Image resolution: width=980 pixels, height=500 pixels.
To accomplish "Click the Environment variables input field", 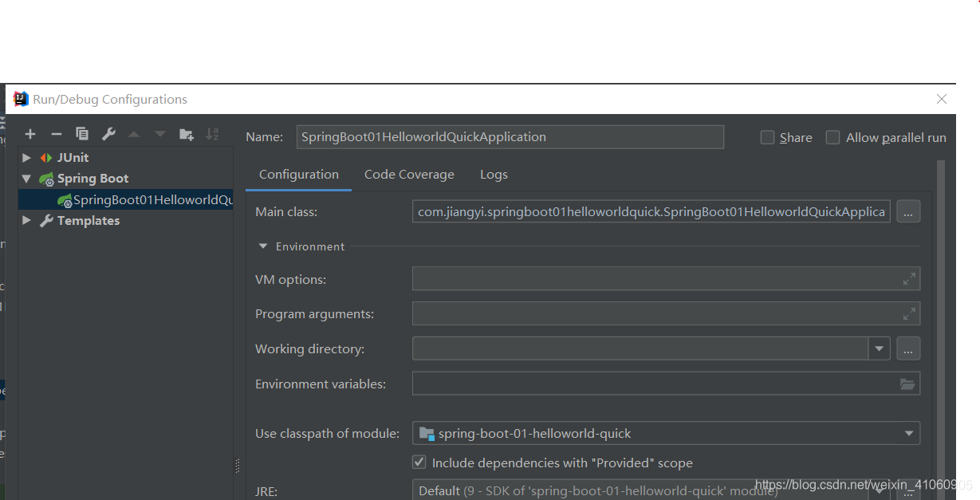I will pyautogui.click(x=666, y=384).
